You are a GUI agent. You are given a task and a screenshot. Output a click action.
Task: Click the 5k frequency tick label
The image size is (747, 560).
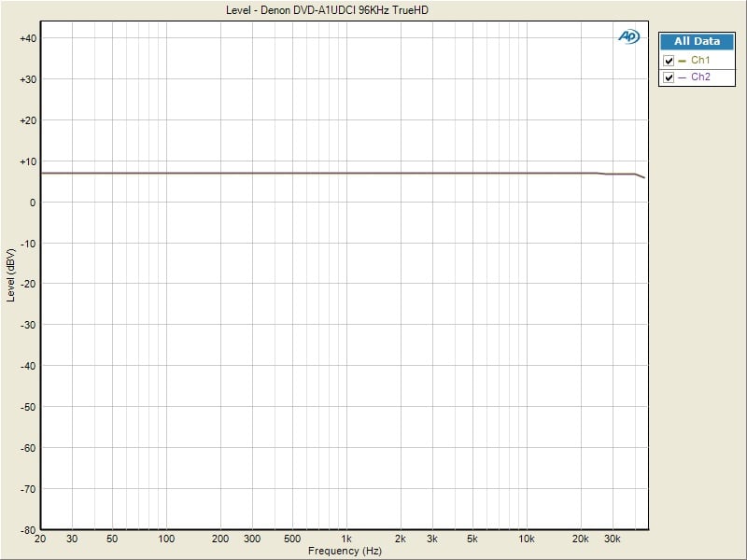tap(472, 539)
